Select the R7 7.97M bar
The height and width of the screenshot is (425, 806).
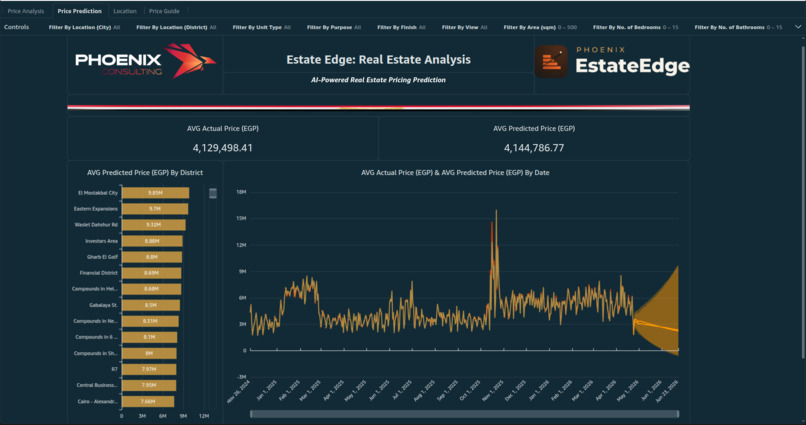coord(149,369)
